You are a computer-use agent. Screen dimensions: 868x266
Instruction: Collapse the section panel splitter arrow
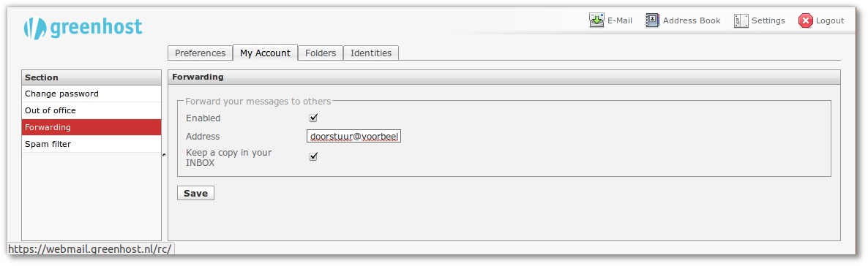coord(165,156)
